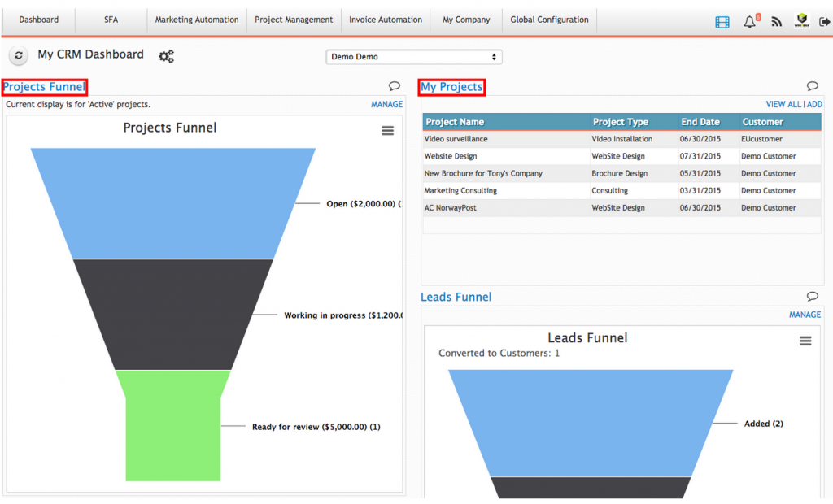The width and height of the screenshot is (833, 504).
Task: Open the video tutorials icon
Action: (722, 21)
